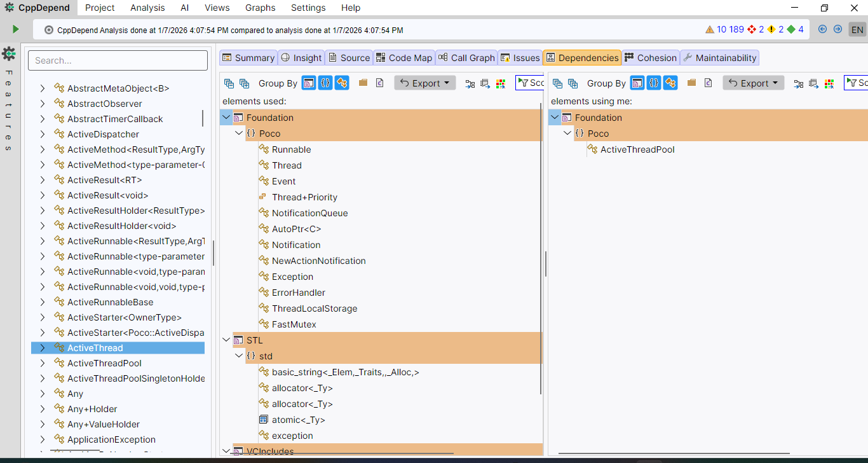
Task: Select NotificationQueue in elements used list
Action: [309, 213]
